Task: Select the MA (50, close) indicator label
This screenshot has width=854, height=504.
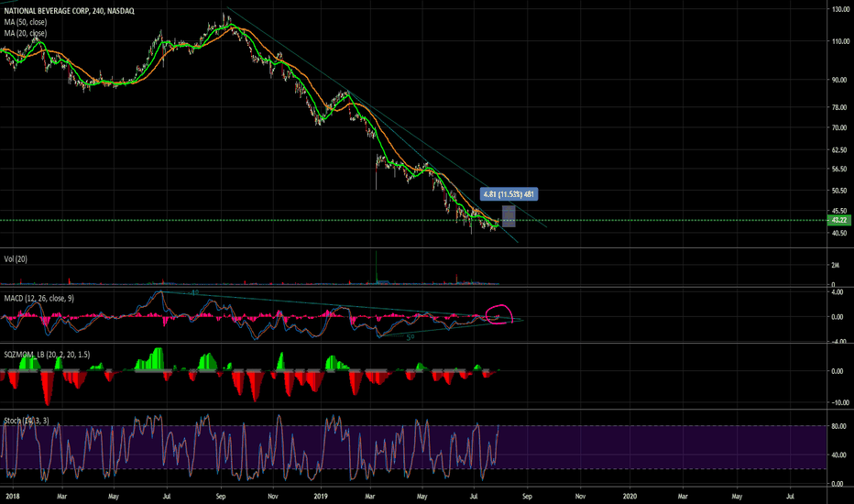Action: click(26, 22)
